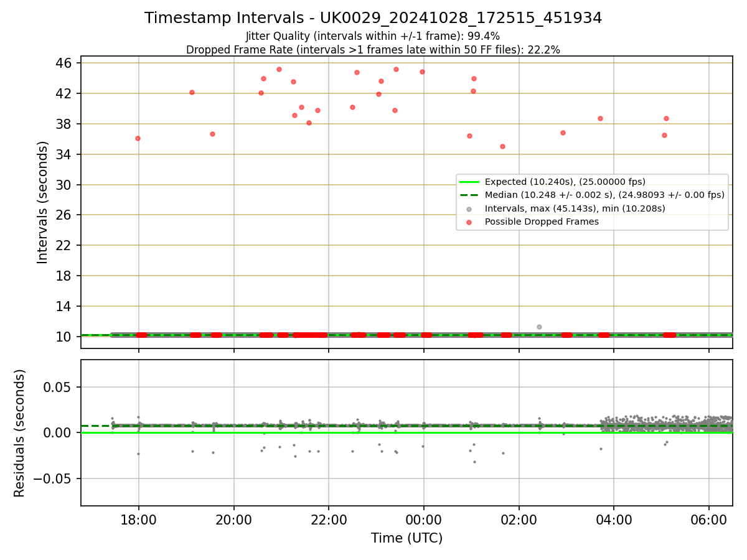747x560 pixels.
Task: Click the 'Time (UTC)' x-axis label
Action: pyautogui.click(x=406, y=538)
